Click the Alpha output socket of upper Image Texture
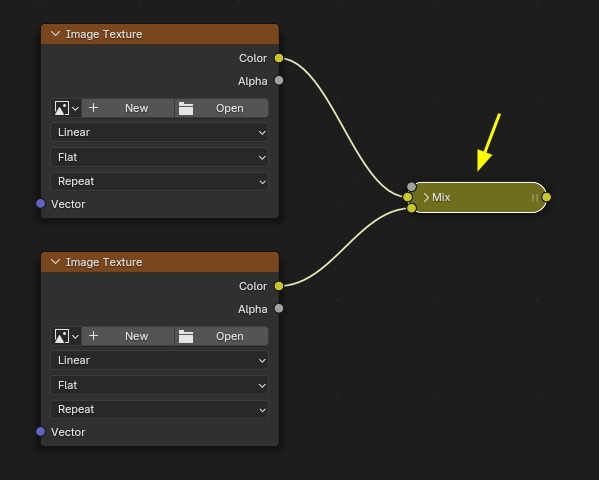This screenshot has width=599, height=480. (x=279, y=80)
